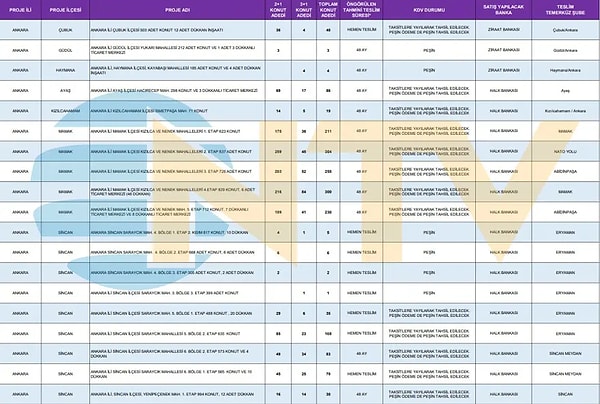
Task: Click delivery time cell in Güdül row
Action: point(361,50)
